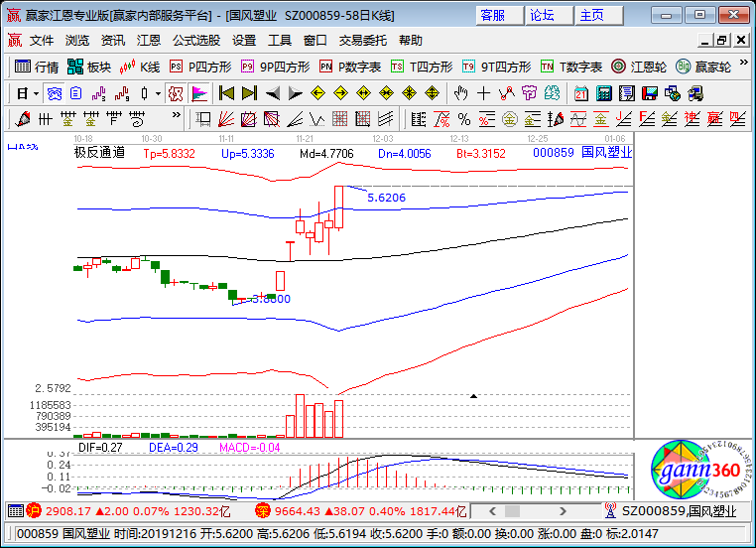The image size is (756, 548).
Task: Click the purple 节 icon
Action: tap(529, 93)
